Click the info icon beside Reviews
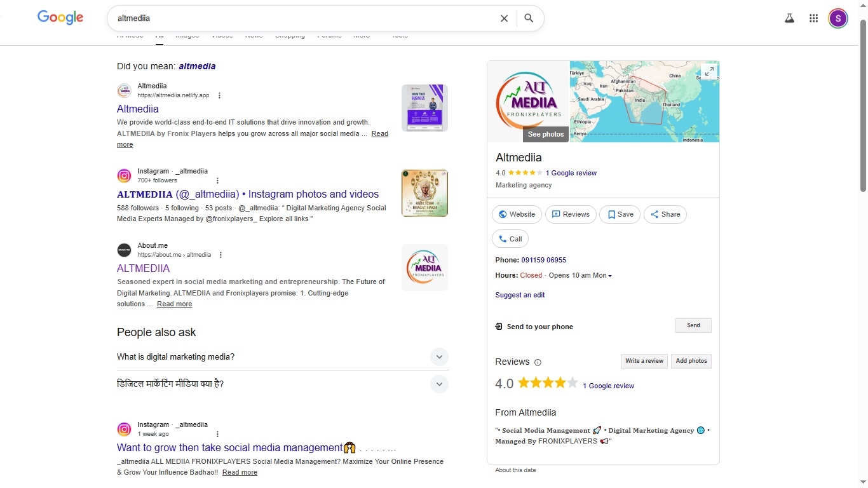The image size is (868, 488). [538, 362]
